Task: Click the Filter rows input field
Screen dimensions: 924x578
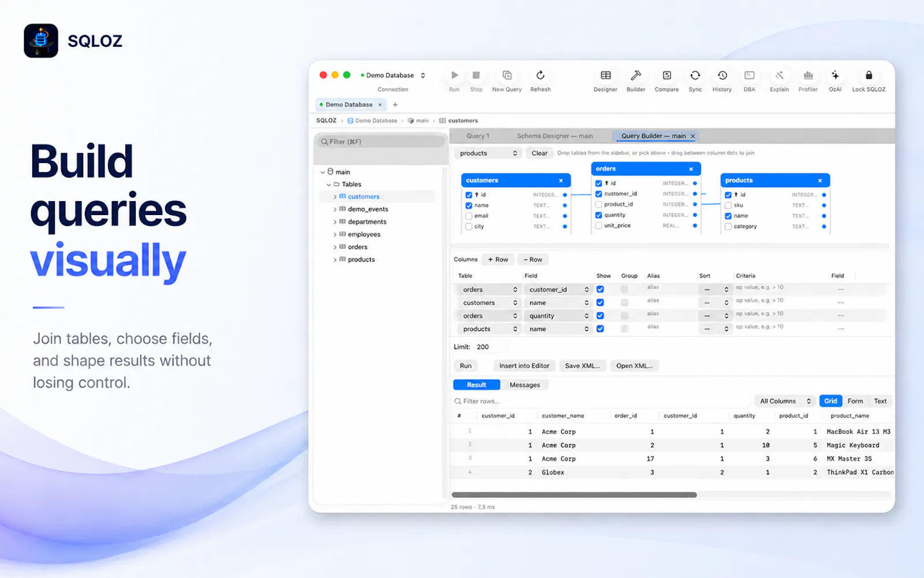Action: (601, 401)
